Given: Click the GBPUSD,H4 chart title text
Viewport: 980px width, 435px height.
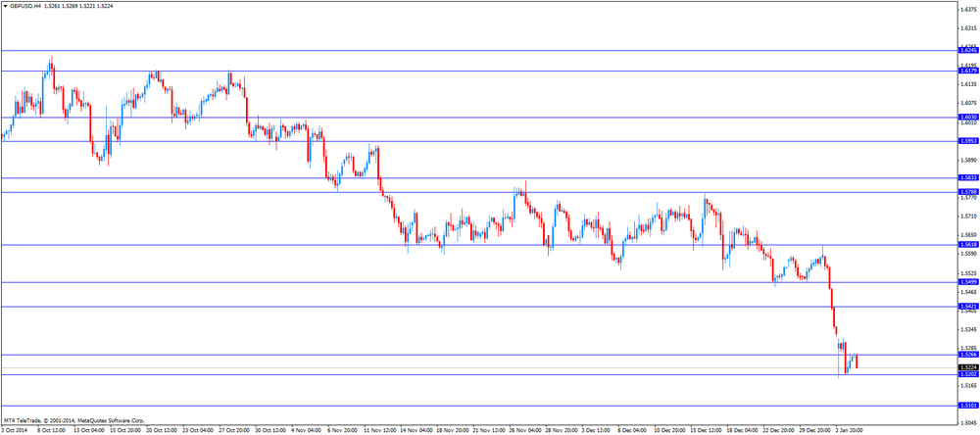Looking at the screenshot, I should [25, 5].
